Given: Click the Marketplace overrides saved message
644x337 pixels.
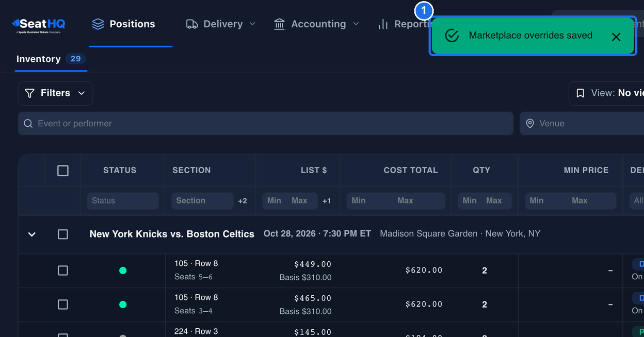Looking at the screenshot, I should click(530, 36).
